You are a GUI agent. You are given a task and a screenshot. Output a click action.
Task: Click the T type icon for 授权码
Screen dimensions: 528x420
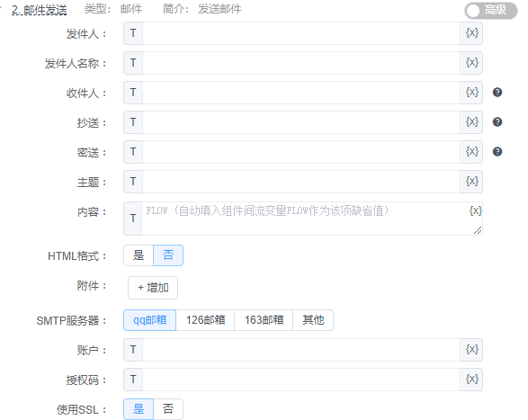pos(133,380)
